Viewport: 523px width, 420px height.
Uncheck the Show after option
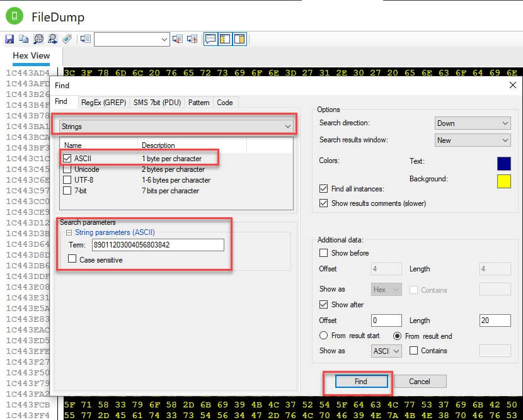coord(323,304)
